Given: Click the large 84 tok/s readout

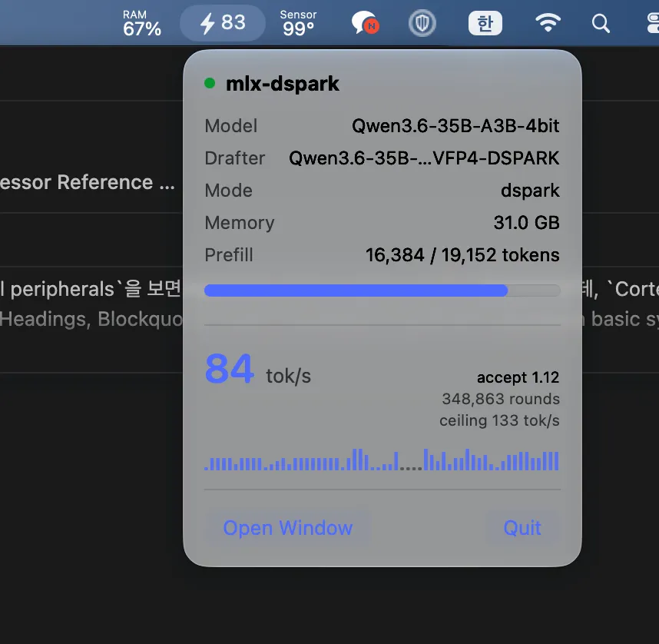Looking at the screenshot, I should point(257,370).
